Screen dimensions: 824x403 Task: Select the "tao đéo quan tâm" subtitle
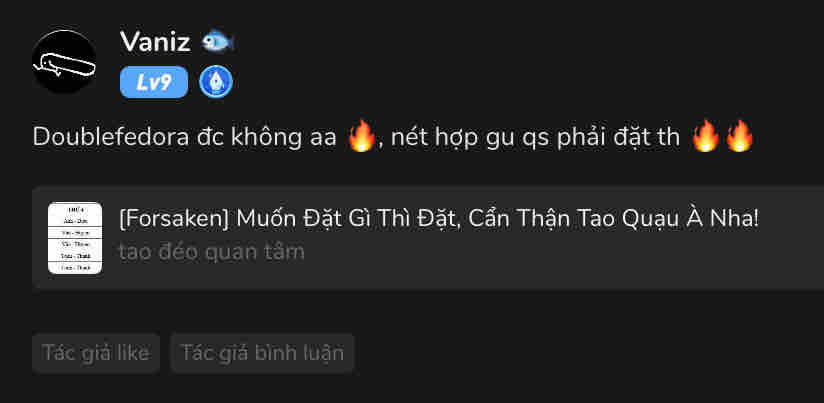(212, 252)
